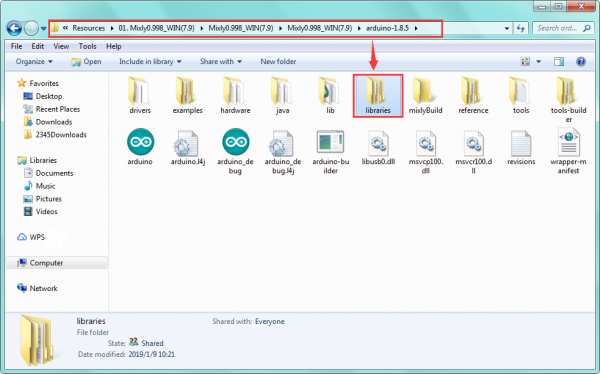Open the Tools menu
Image resolution: width=600 pixels, height=374 pixels.
88,46
